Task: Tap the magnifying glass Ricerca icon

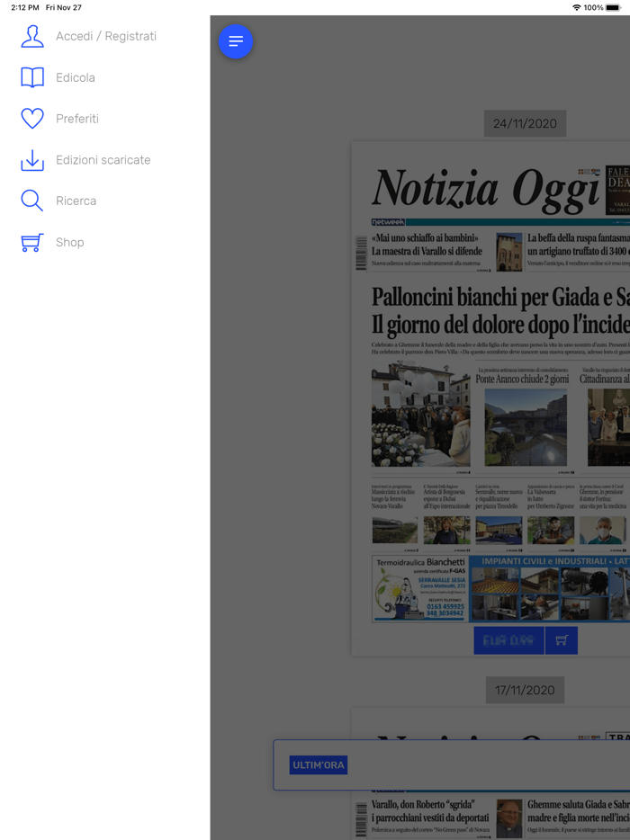Action: (x=32, y=201)
